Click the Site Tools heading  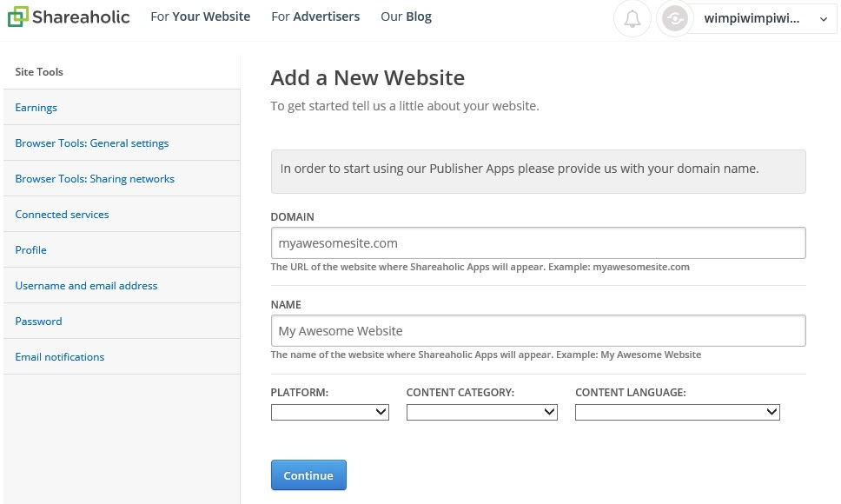[x=39, y=72]
